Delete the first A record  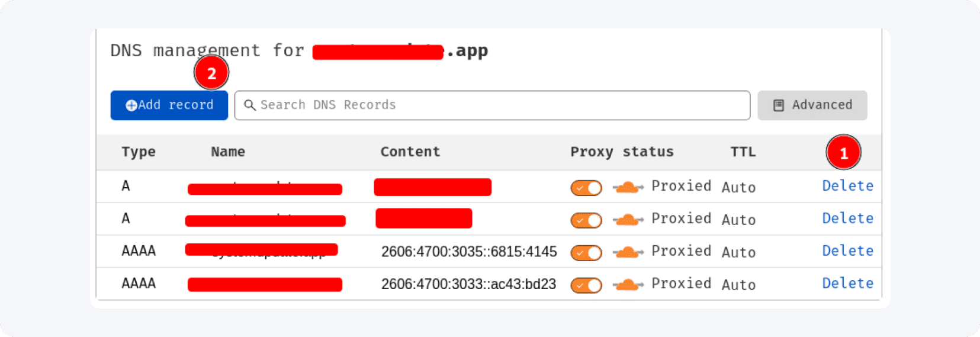point(847,186)
